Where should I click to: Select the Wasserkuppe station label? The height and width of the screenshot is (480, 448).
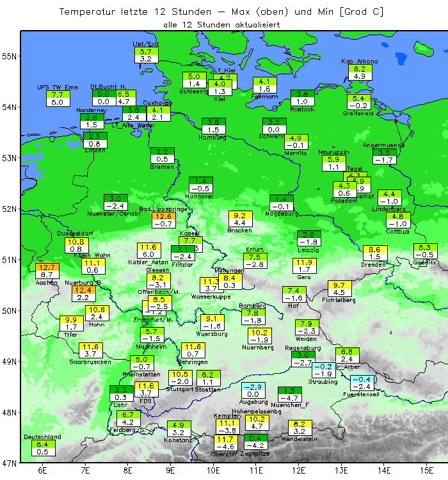point(211,296)
